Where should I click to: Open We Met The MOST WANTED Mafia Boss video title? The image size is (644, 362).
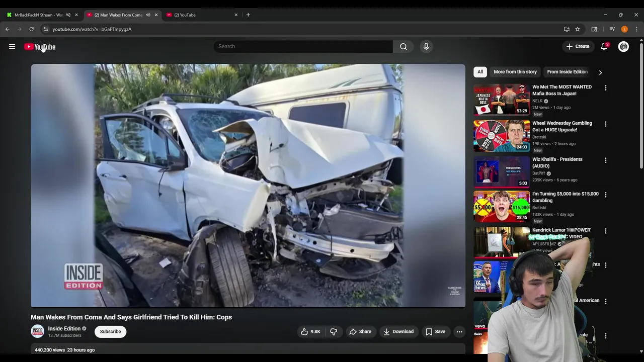coord(562,90)
